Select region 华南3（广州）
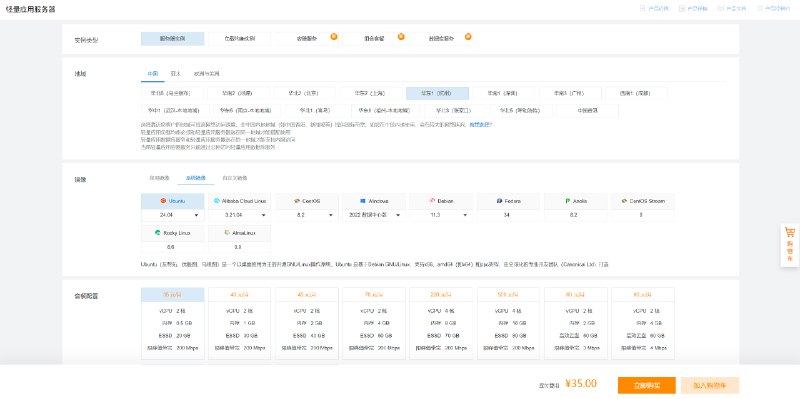Image resolution: width=800 pixels, height=399 pixels. [x=570, y=93]
